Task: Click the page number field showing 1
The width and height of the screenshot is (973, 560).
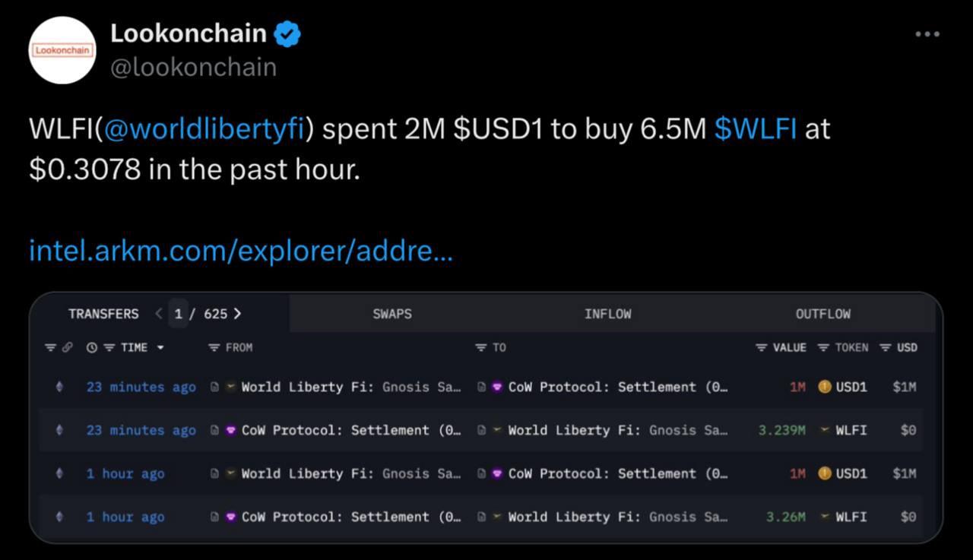Action: pos(179,314)
